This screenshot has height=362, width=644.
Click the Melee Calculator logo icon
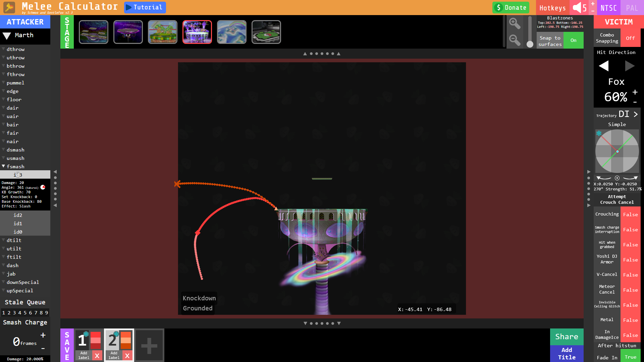click(x=9, y=7)
